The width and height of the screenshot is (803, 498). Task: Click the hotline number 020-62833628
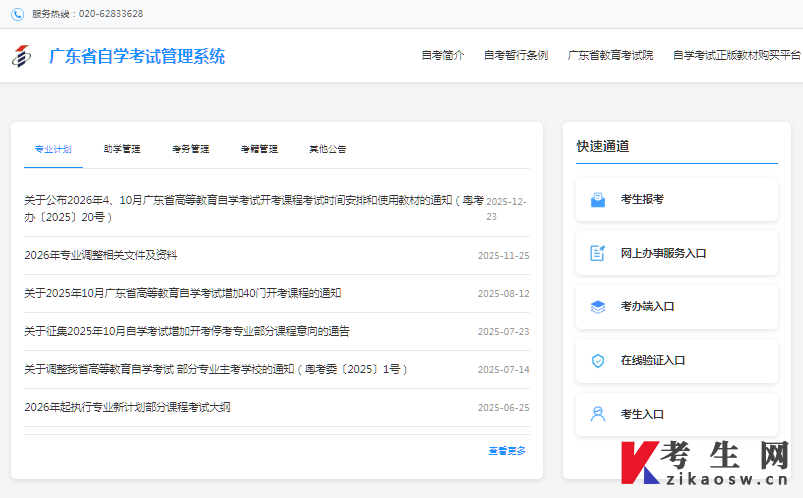coord(111,14)
